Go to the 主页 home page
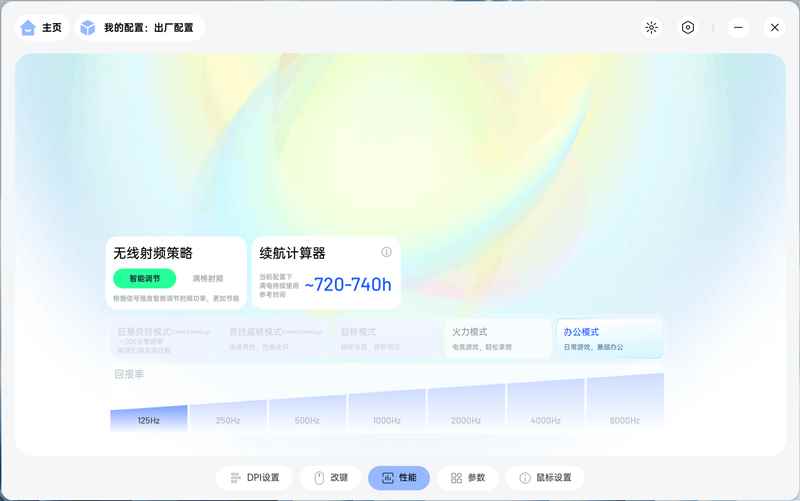800x501 pixels. (41, 28)
